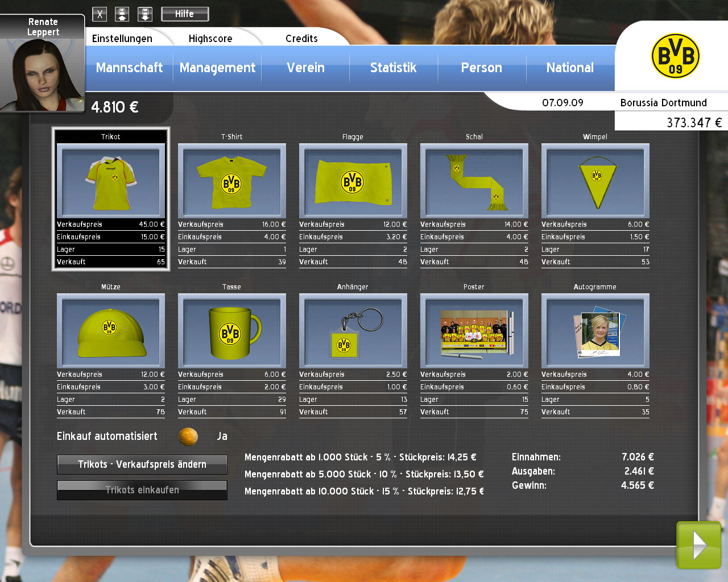Click the Borussia Dortmund BVB club logo
The image size is (728, 582).
point(675,56)
